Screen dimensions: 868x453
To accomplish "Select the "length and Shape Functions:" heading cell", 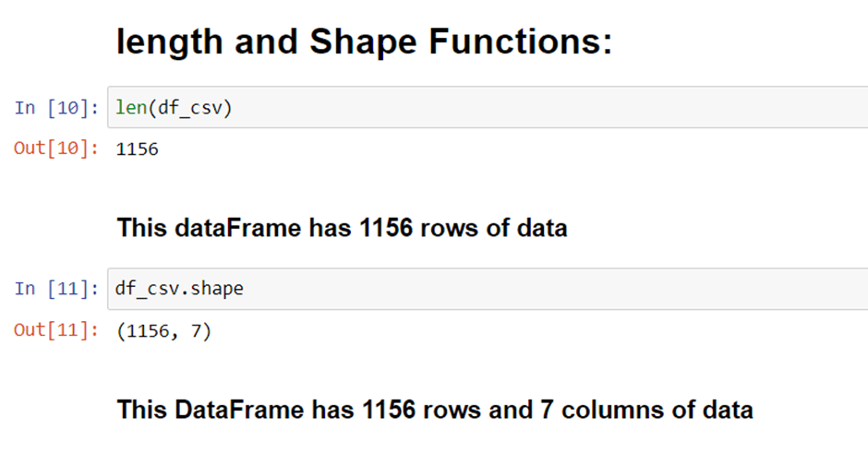I will click(x=364, y=42).
